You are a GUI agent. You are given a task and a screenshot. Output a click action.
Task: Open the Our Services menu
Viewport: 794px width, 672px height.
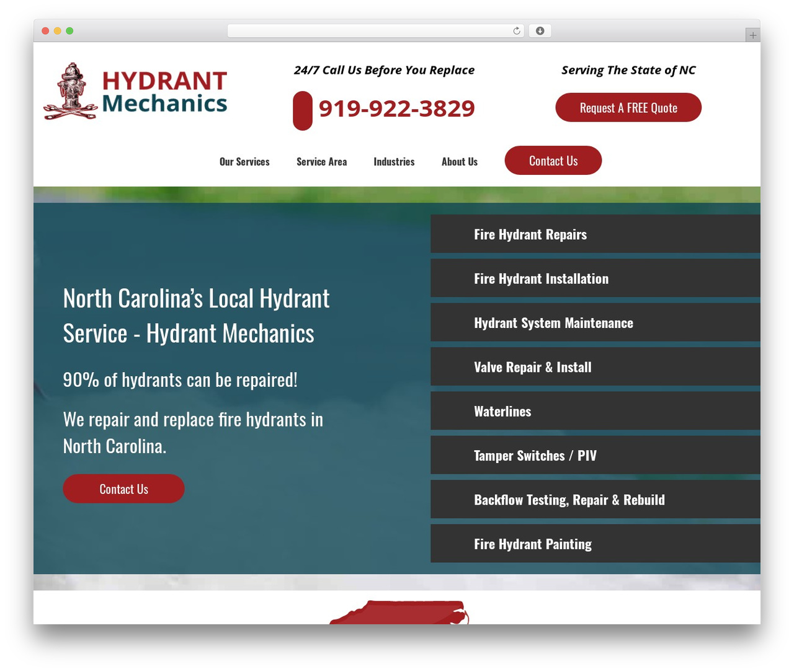point(244,162)
